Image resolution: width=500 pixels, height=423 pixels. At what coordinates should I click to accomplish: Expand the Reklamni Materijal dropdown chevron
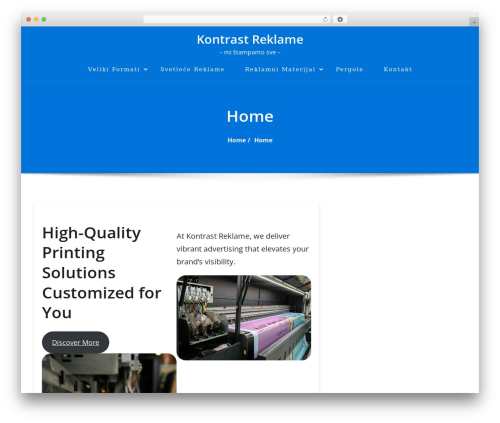coord(321,69)
